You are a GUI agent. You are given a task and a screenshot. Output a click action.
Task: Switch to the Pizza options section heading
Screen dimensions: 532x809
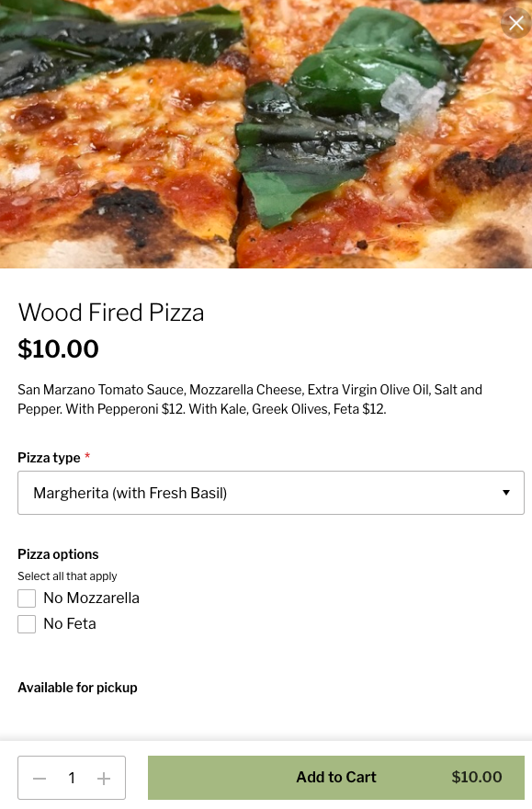click(58, 554)
